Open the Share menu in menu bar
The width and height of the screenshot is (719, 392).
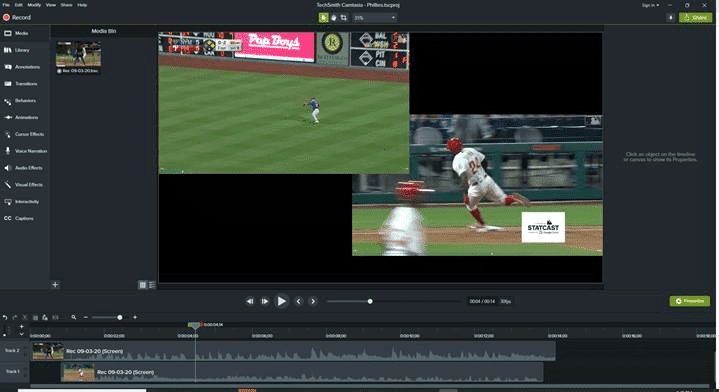click(66, 5)
